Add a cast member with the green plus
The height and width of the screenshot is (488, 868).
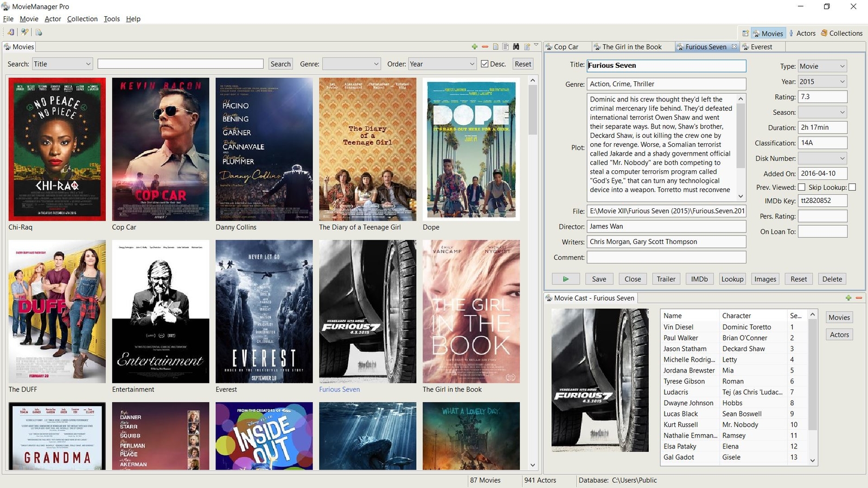coord(848,298)
